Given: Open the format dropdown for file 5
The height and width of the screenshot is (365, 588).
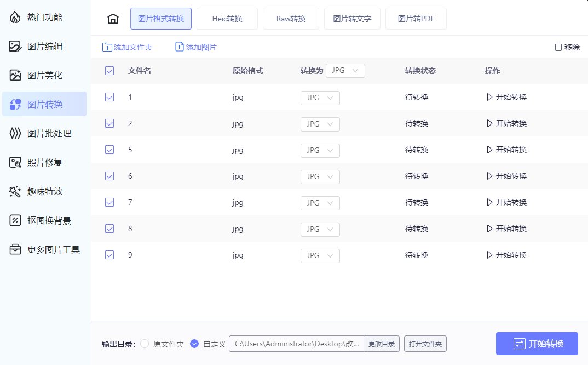Looking at the screenshot, I should point(320,151).
